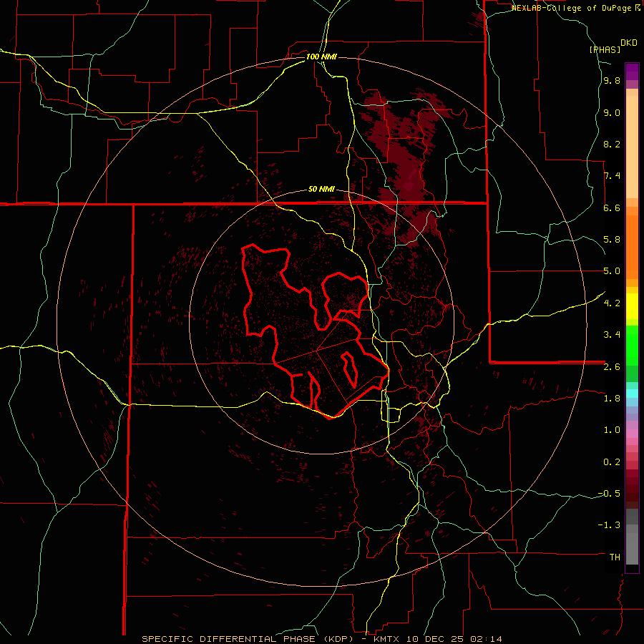Image resolution: width=644 pixels, height=644 pixels.
Task: Click the "SPECIFIC DIFFERENTIAL PHASE (KDP)" product title
Action: 249,639
